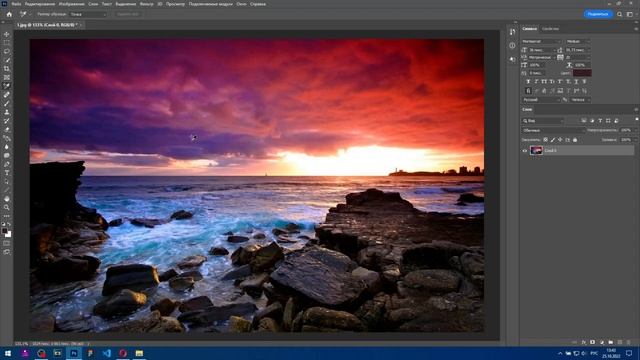Select the Brush tool

tap(7, 103)
